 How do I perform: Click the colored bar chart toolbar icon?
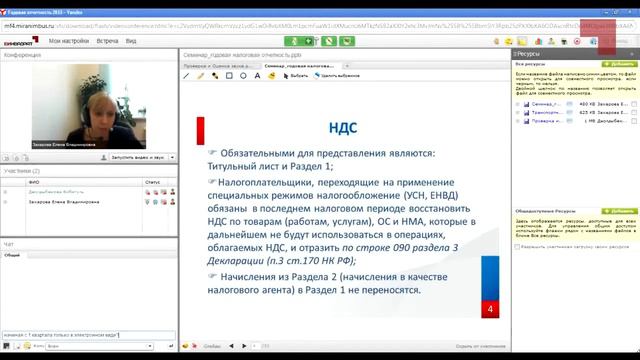point(538,41)
